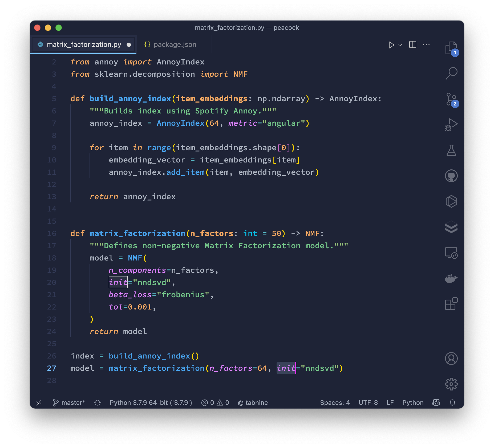The width and height of the screenshot is (494, 448).
Task: Click the Copilot status bar icon
Action: tap(436, 402)
